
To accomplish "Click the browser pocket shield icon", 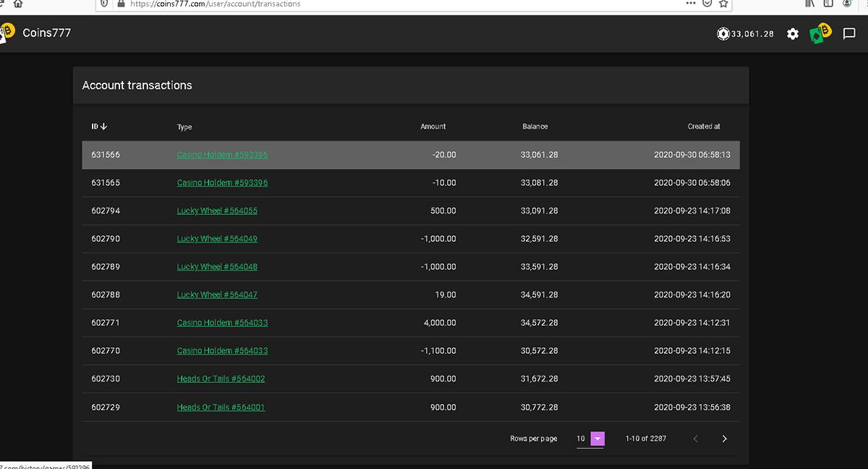I will pyautogui.click(x=707, y=4).
